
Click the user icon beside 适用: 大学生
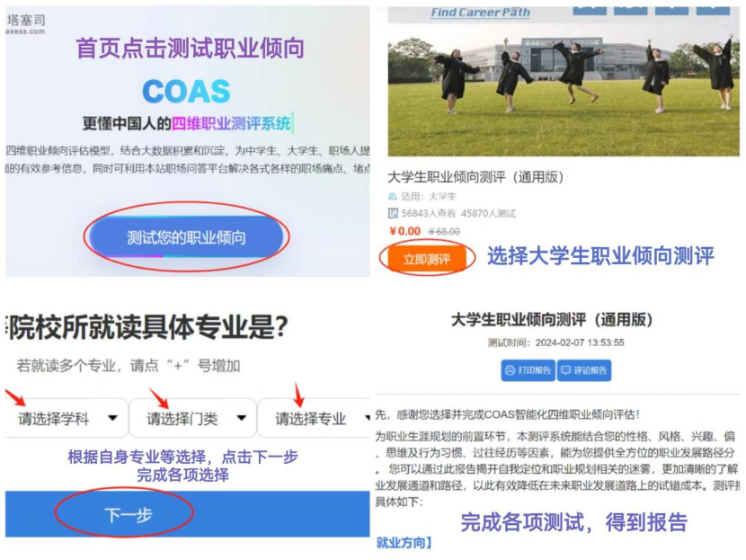[x=393, y=197]
